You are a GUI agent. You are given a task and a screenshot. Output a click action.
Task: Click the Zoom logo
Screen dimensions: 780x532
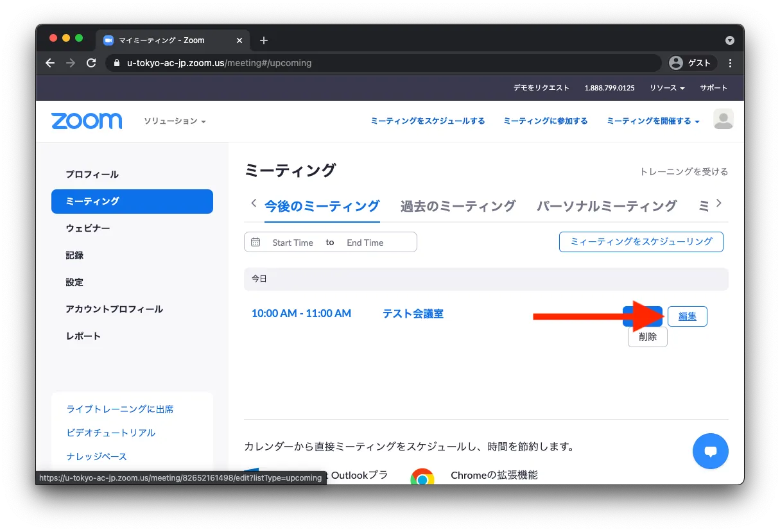click(87, 121)
